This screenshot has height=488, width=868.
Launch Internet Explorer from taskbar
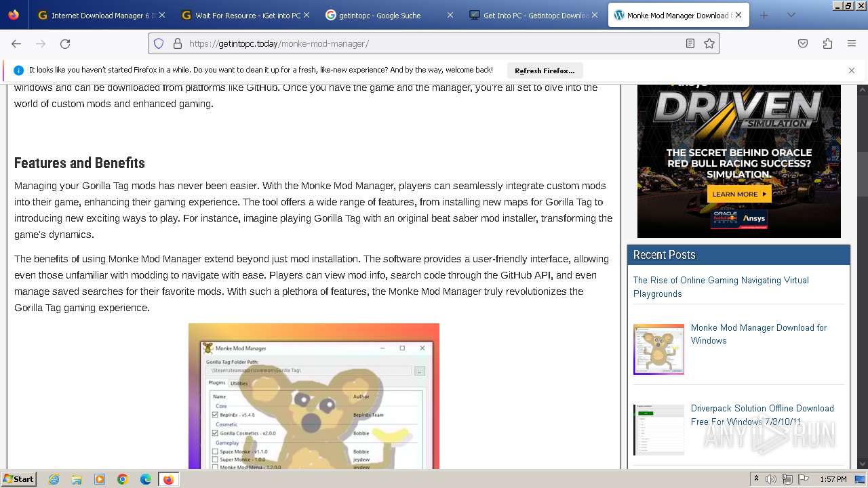coord(54,479)
